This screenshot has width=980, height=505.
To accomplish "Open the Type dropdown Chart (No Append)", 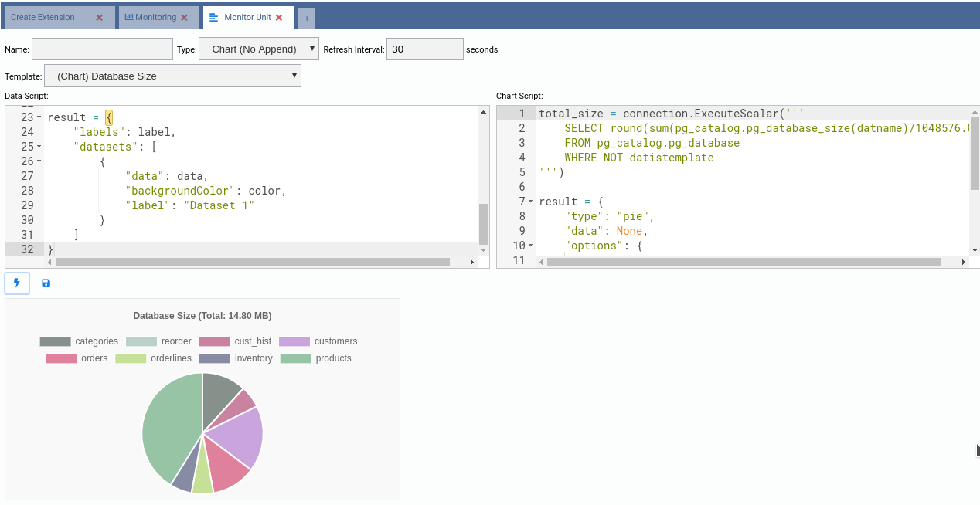I will (x=259, y=49).
